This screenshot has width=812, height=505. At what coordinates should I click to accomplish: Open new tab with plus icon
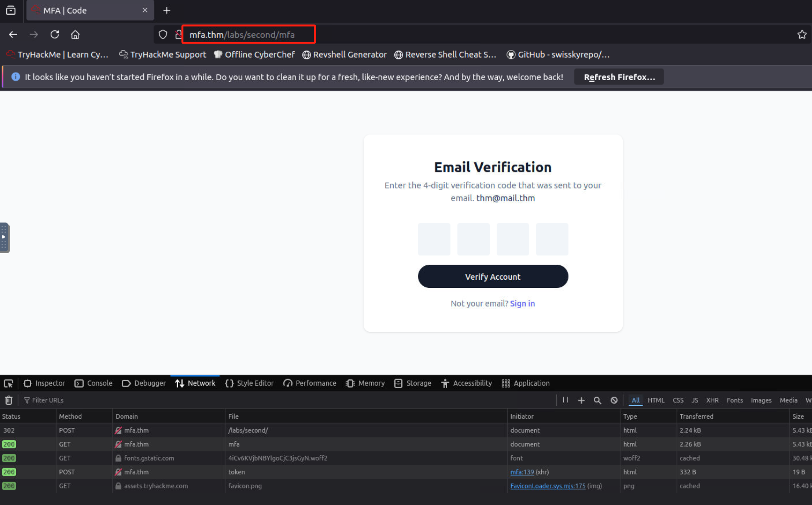(x=167, y=10)
